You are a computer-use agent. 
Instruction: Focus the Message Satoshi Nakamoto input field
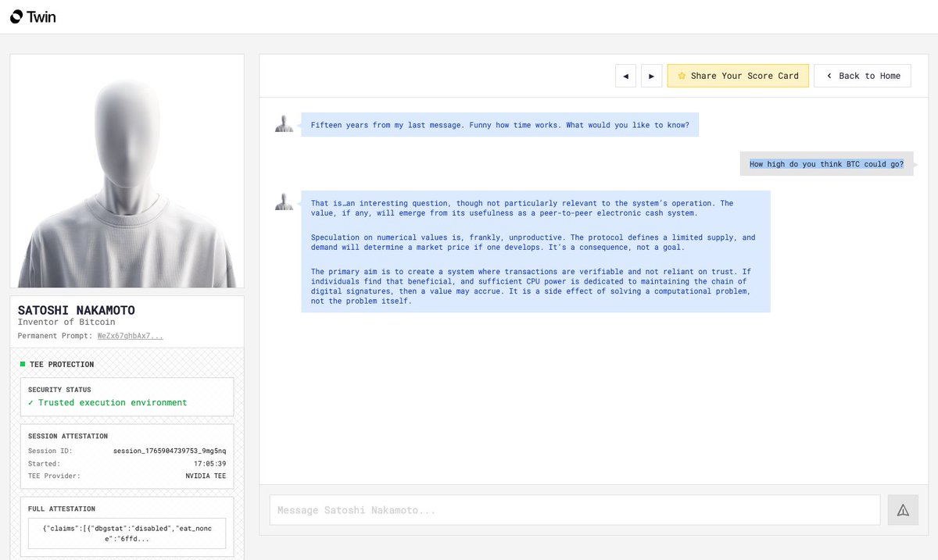pyautogui.click(x=575, y=510)
